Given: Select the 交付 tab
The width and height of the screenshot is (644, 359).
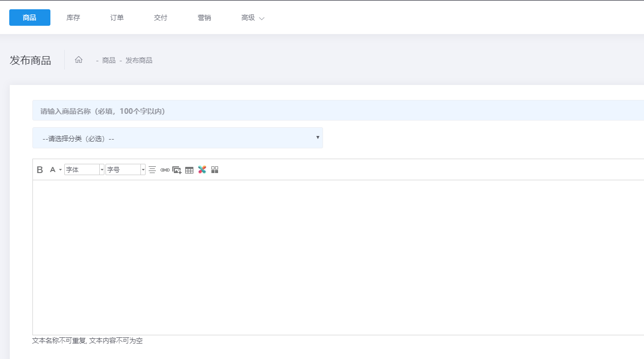Looking at the screenshot, I should (x=160, y=18).
